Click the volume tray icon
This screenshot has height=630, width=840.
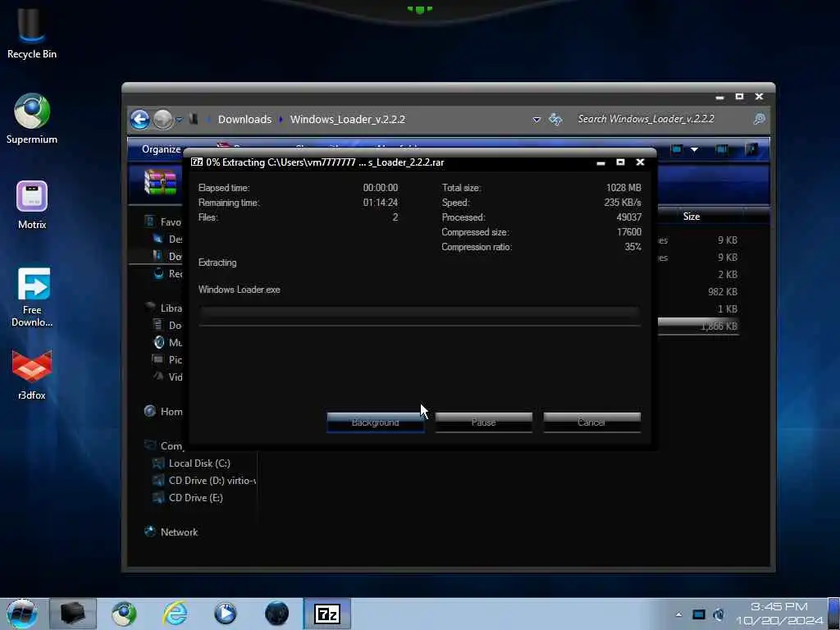click(x=719, y=614)
